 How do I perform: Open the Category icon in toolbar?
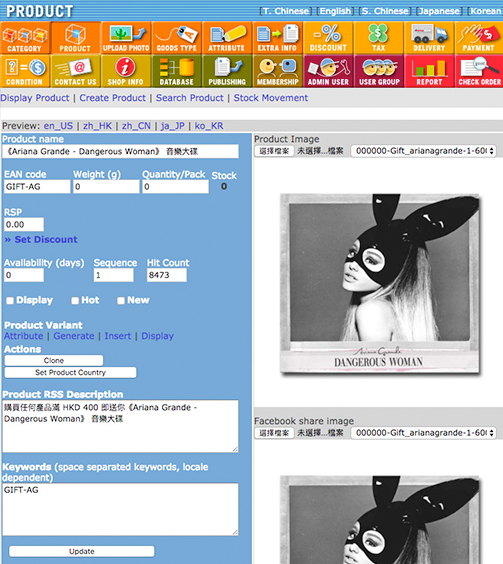pos(25,38)
